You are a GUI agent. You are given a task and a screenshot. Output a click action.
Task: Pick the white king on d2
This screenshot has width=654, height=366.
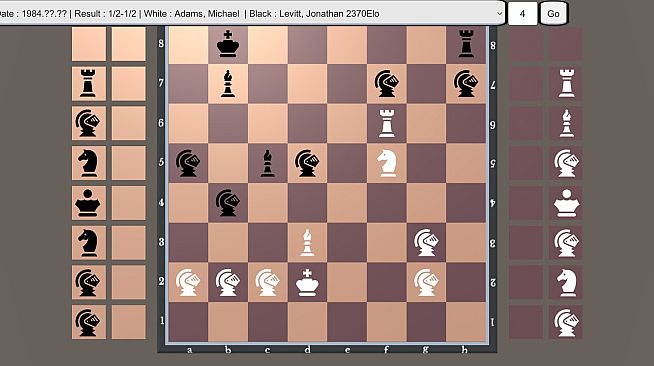click(307, 282)
